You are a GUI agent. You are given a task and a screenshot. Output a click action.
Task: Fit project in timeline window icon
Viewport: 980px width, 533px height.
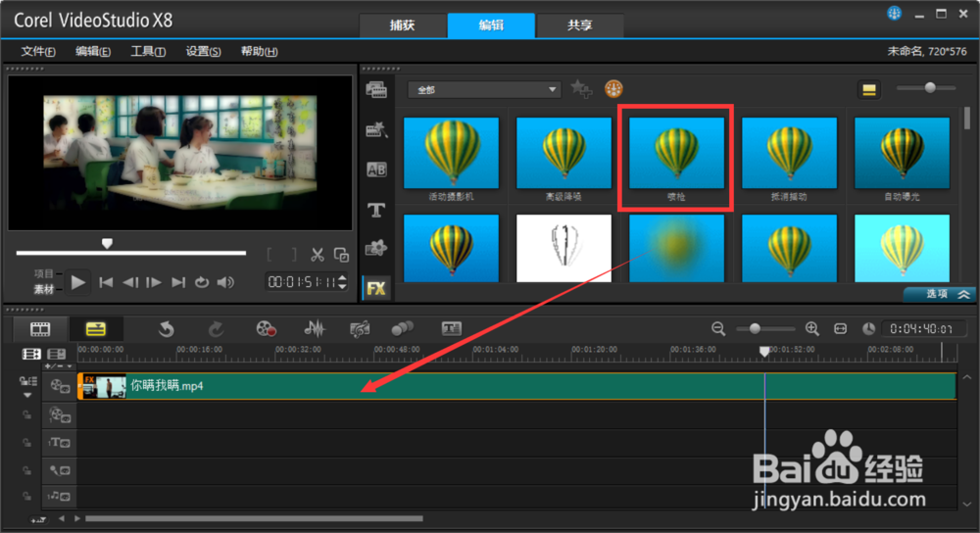[x=841, y=328]
